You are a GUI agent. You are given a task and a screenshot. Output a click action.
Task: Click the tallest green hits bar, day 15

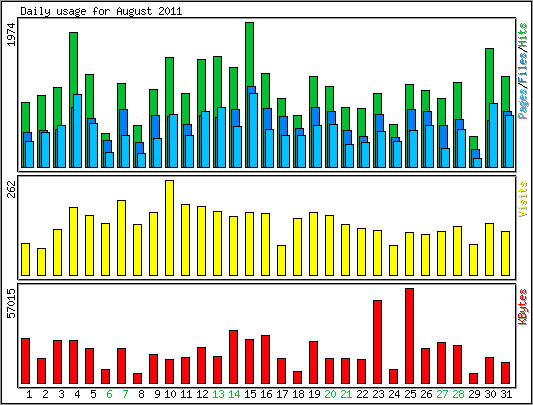[x=250, y=54]
